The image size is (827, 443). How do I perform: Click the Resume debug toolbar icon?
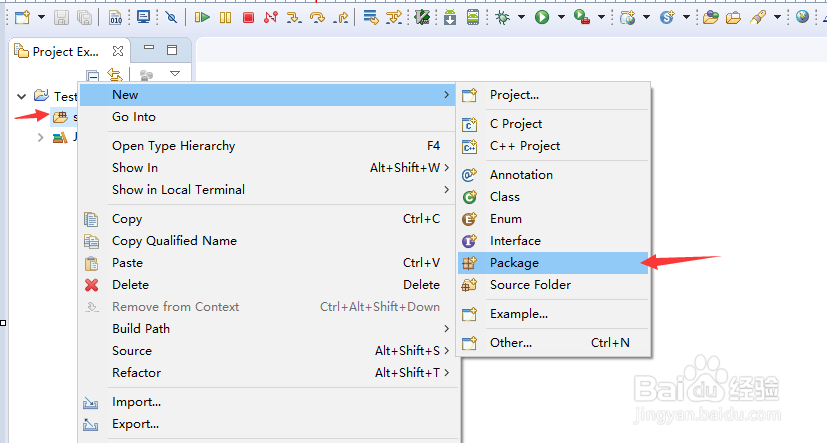click(202, 17)
